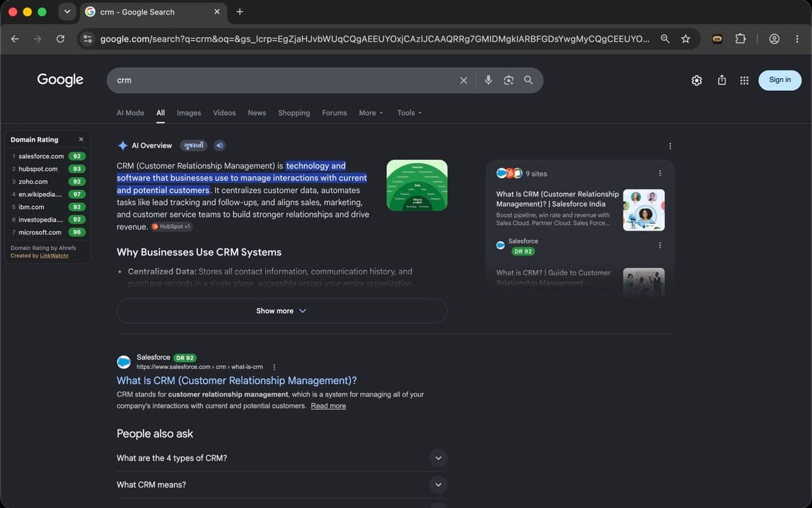Click microsoft.com in Domain Rating list

click(x=40, y=232)
